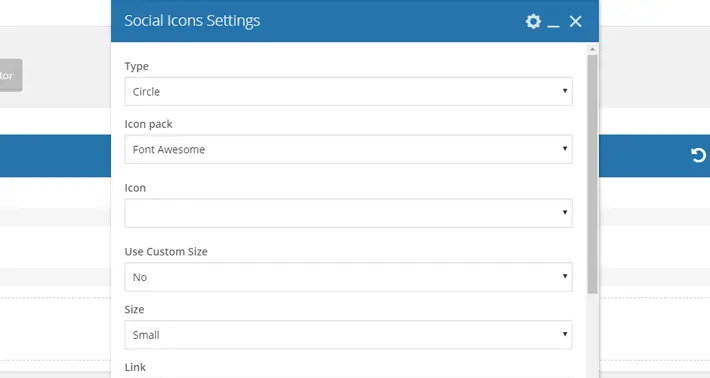Click the arrow of the Size select

[565, 334]
